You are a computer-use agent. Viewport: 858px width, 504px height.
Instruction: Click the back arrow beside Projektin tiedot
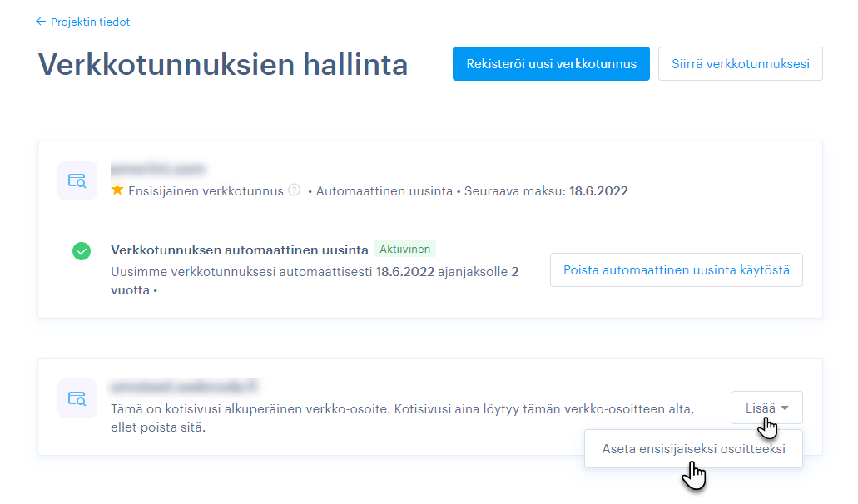pos(40,22)
